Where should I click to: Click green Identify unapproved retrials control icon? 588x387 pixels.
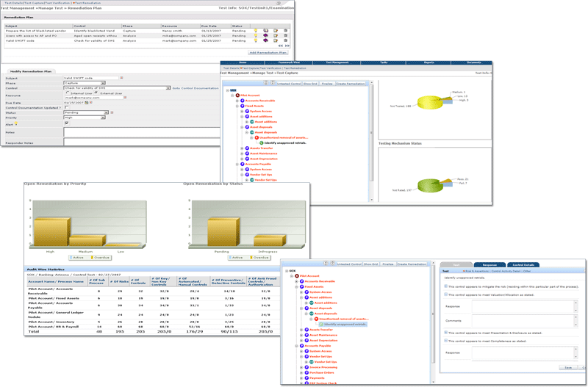pyautogui.click(x=261, y=142)
